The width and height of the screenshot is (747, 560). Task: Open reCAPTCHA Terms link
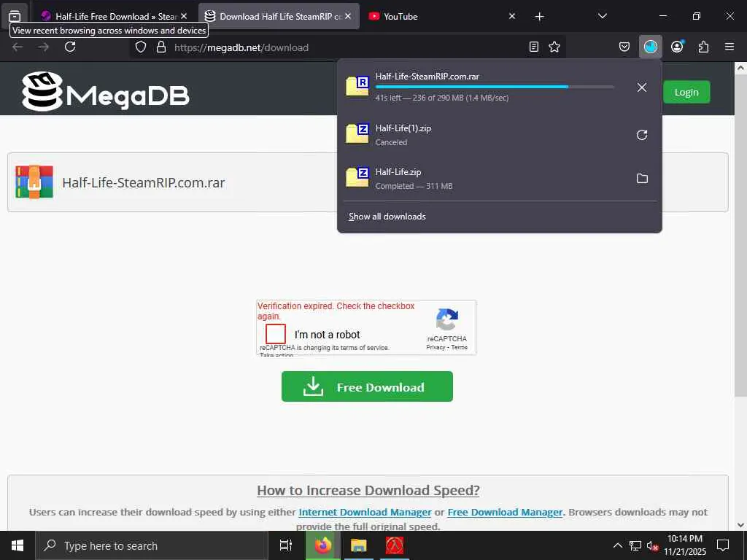(x=460, y=347)
